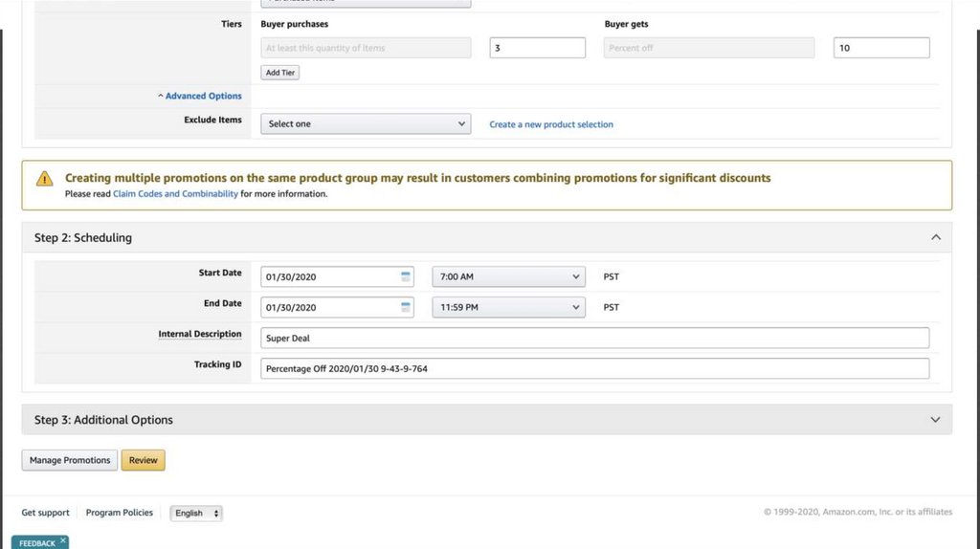Open the Exclude Items 'Select one' dropdown

pos(366,124)
